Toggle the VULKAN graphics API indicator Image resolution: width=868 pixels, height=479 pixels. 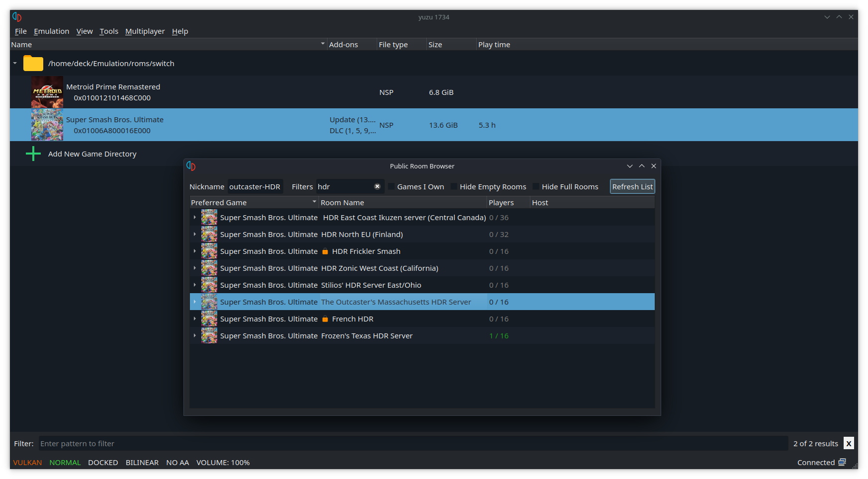(27, 463)
